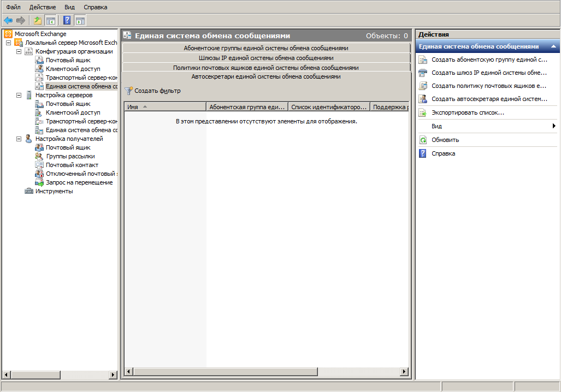Expand the Вид submenu arrow
Viewport: 561px width, 392px height.
click(554, 126)
